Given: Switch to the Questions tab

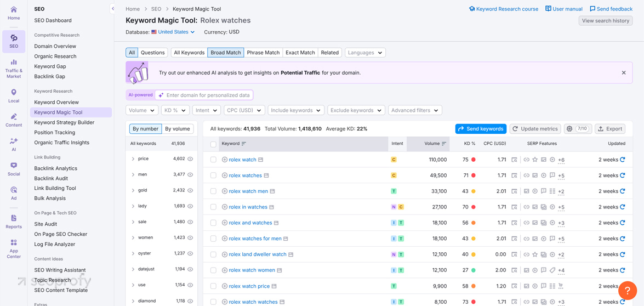Looking at the screenshot, I should coord(153,53).
